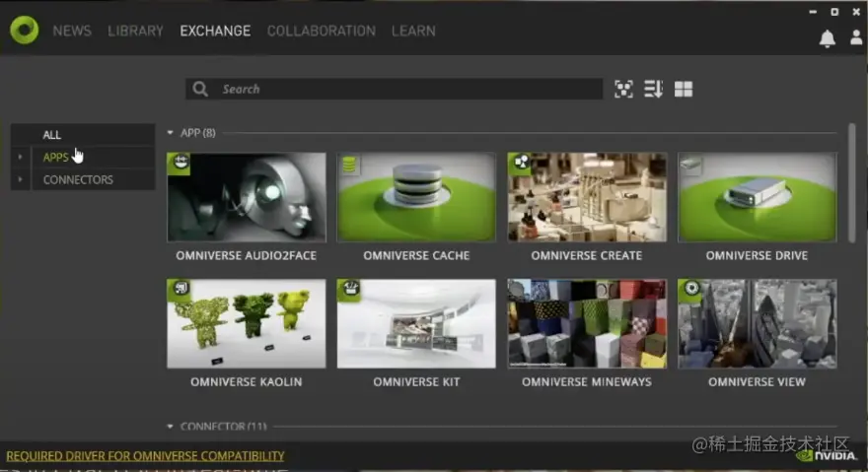Screen dimensions: 868x472
Task: Click the vertical scrollbar of the app list
Action: (x=852, y=182)
